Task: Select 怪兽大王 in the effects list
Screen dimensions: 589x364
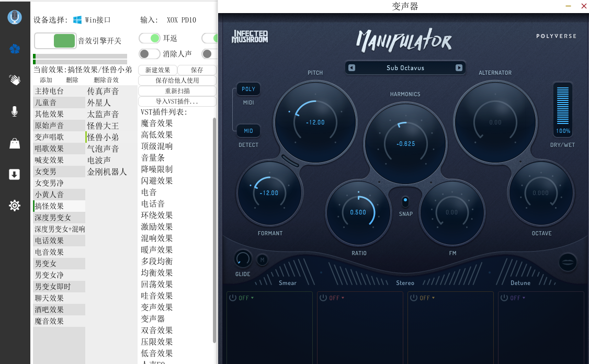Action: pos(111,126)
